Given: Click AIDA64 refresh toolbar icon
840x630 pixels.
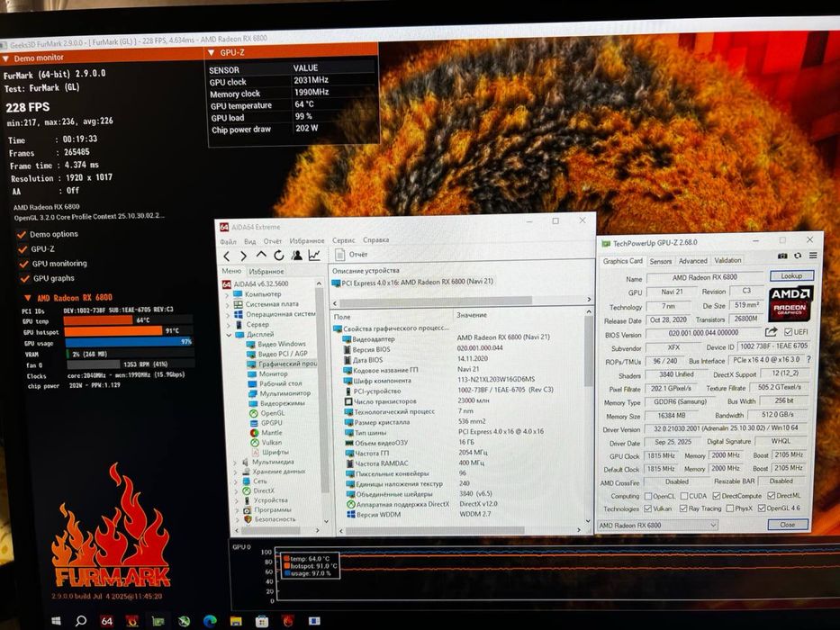Looking at the screenshot, I should click(278, 256).
